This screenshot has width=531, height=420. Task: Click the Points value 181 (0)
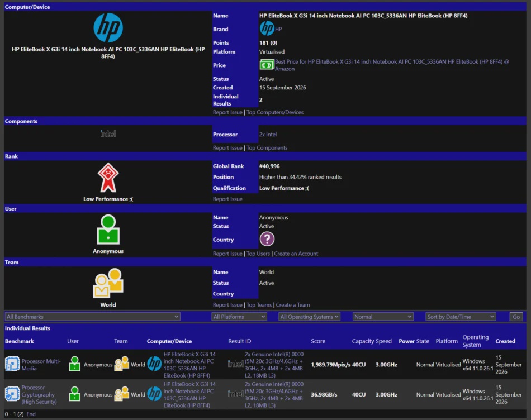pyautogui.click(x=268, y=42)
